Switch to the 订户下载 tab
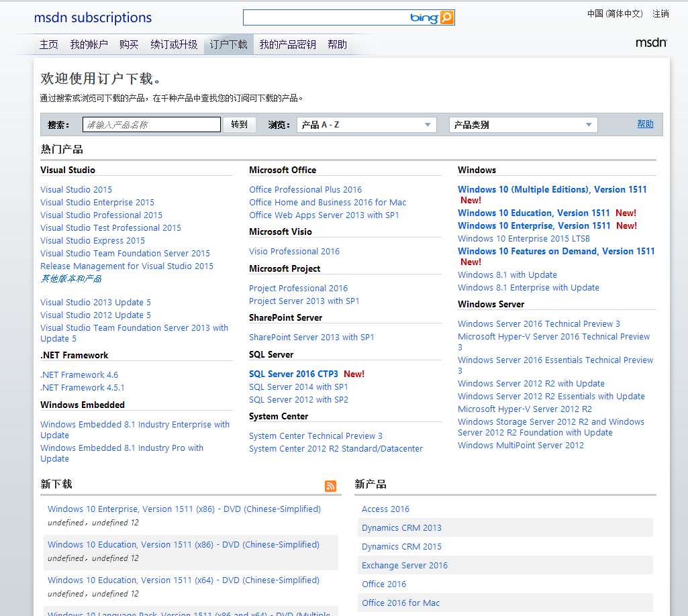Viewport: 688px width, 616px height. click(x=229, y=45)
